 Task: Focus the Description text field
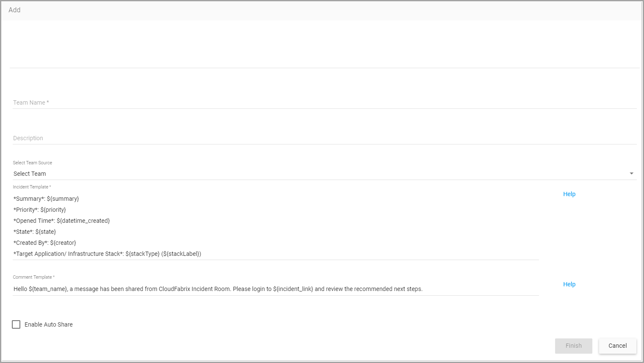click(x=324, y=138)
